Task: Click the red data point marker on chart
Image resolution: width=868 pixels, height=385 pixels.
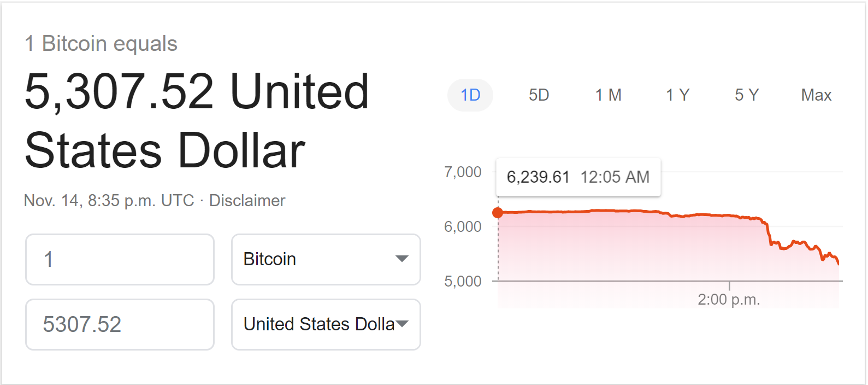Action: click(498, 213)
